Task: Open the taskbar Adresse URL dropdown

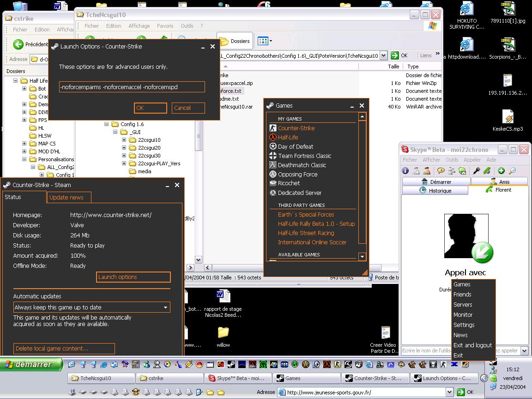Action: click(x=449, y=392)
